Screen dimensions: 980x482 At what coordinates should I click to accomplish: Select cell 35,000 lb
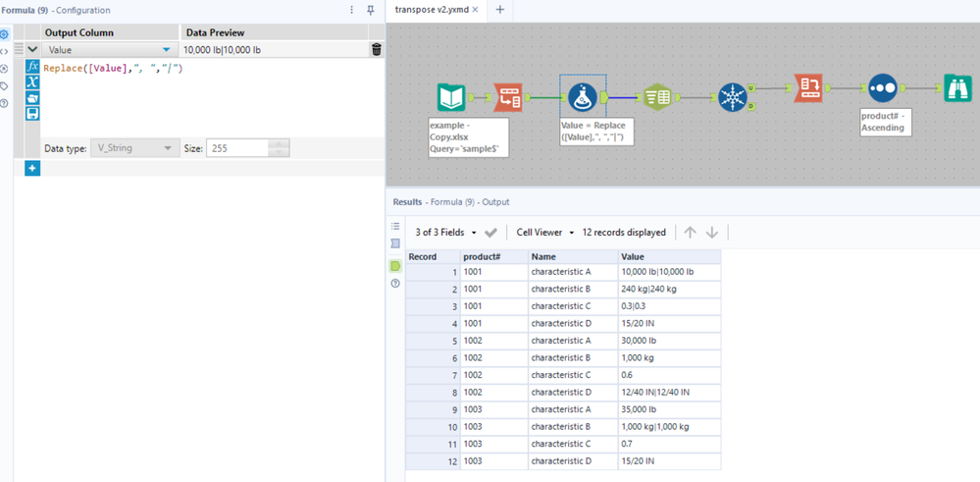click(x=669, y=409)
